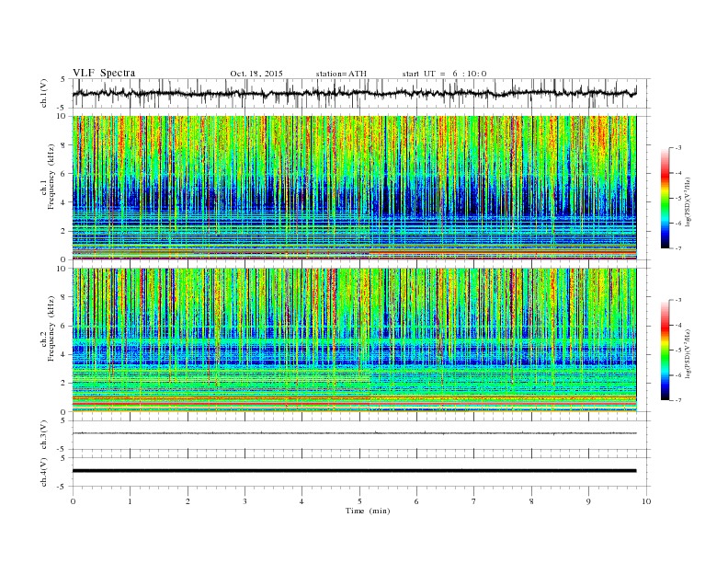This screenshot has height=563, width=728.
Task: Click the '-4' tick on the lower colorbar
Action: (677, 325)
